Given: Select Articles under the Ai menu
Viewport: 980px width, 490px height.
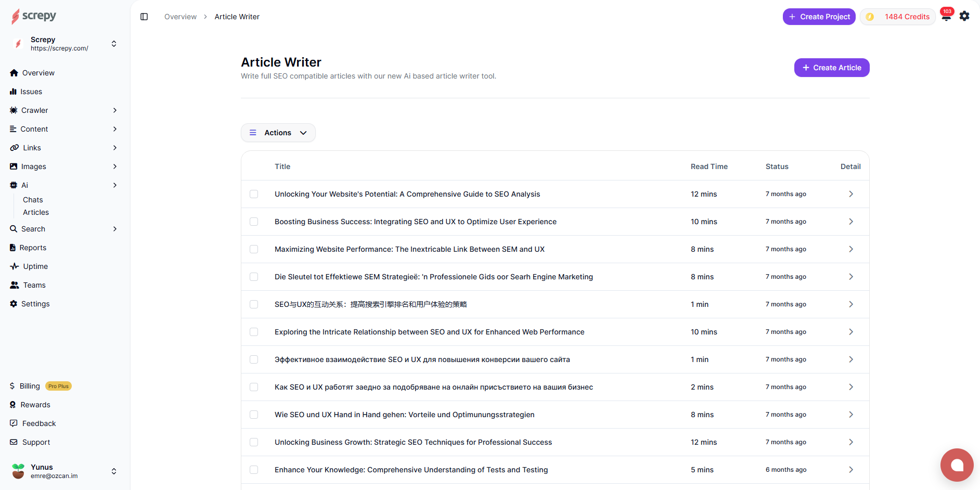Looking at the screenshot, I should click(35, 212).
